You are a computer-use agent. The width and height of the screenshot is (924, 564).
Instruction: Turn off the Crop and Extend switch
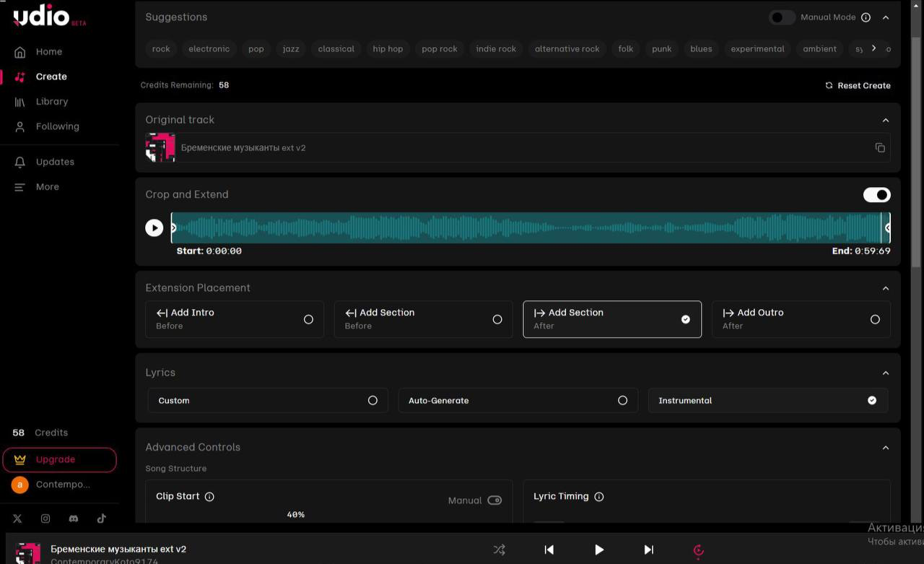pyautogui.click(x=876, y=195)
